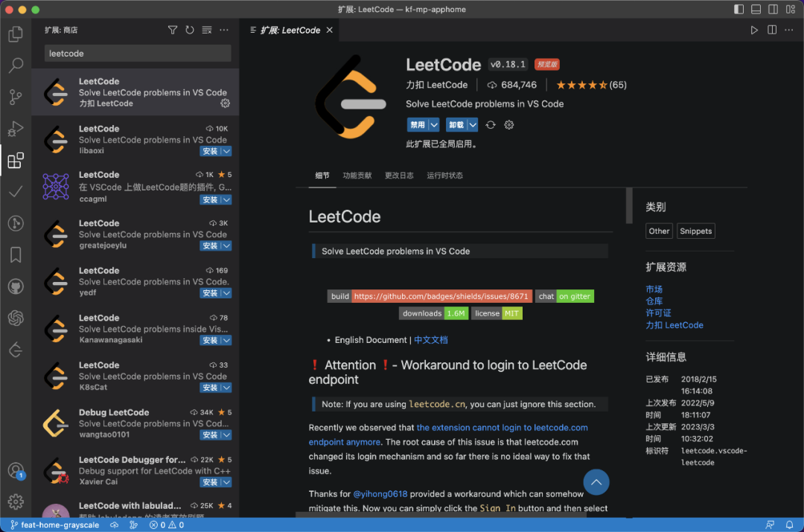Open feedback icon in status bar
Viewport: 804px width, 532px height.
[x=770, y=525]
